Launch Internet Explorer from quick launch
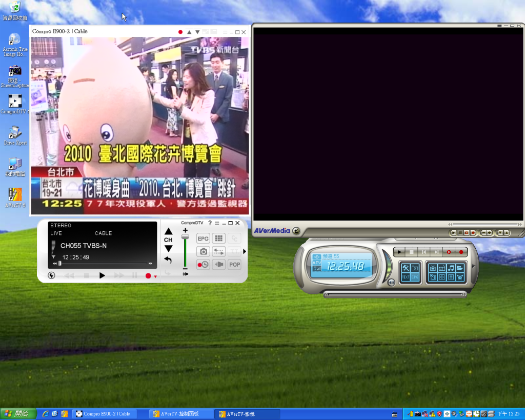 click(45, 414)
